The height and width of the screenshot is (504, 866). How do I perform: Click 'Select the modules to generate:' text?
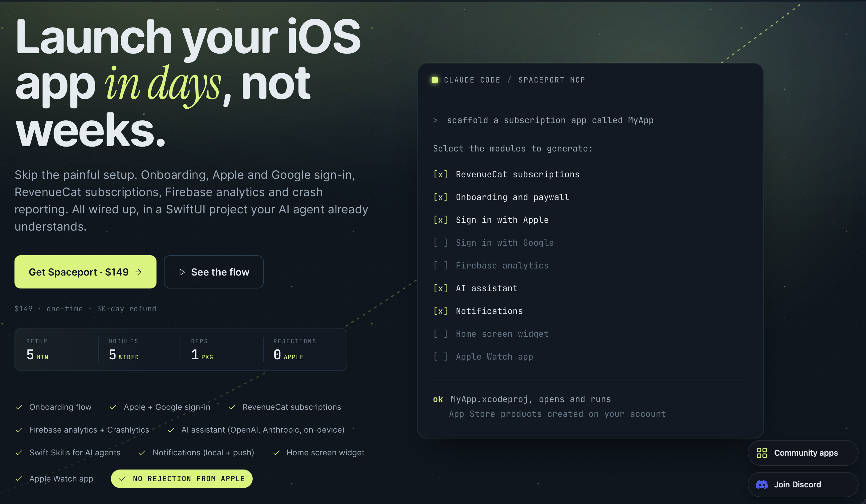coord(513,149)
